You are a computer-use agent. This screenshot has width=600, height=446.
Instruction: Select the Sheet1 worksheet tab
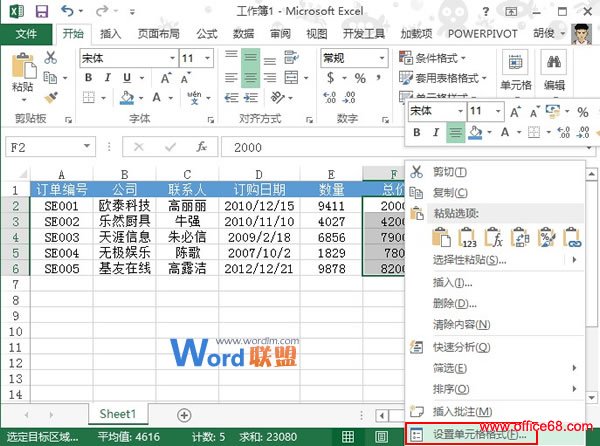point(118,414)
